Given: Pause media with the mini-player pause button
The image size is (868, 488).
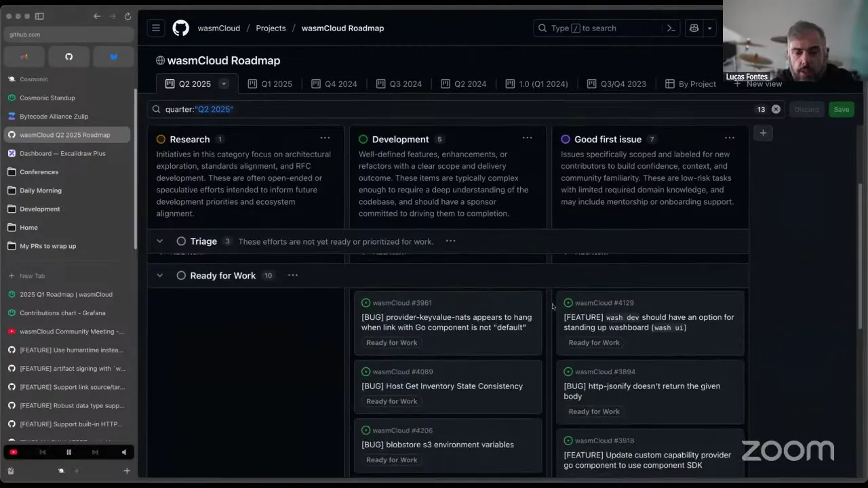Looking at the screenshot, I should coord(68,452).
